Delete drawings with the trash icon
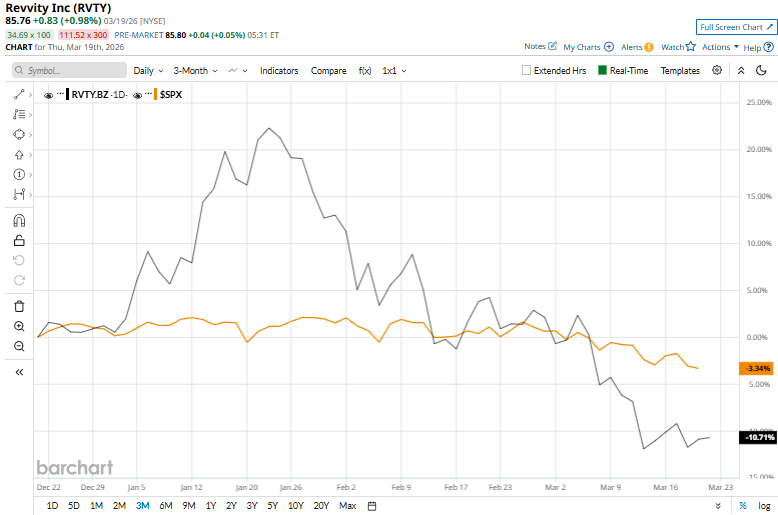778x515 pixels. pyautogui.click(x=19, y=306)
